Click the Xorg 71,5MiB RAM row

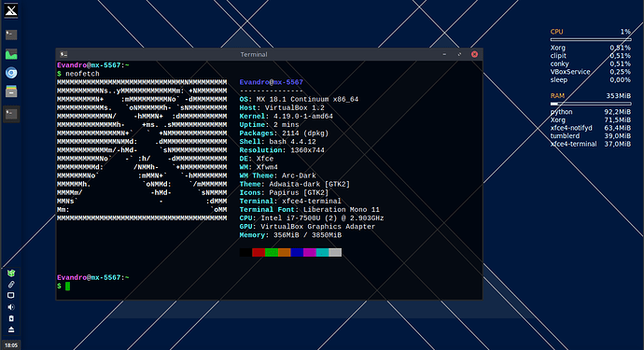591,120
